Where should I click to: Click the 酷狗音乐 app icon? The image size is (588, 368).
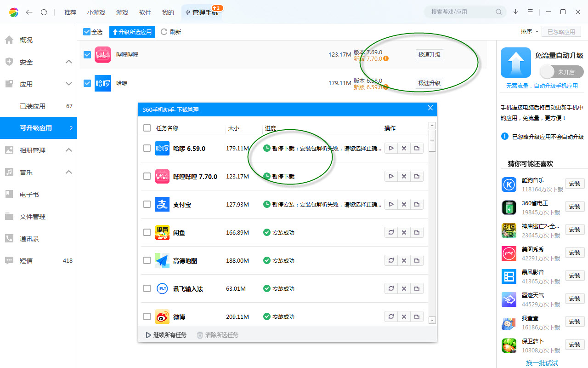pyautogui.click(x=509, y=184)
